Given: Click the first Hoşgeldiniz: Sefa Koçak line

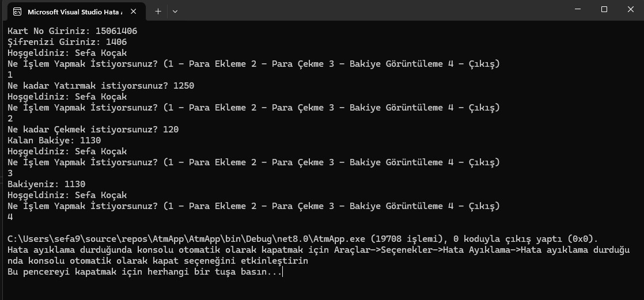Looking at the screenshot, I should 67,53.
